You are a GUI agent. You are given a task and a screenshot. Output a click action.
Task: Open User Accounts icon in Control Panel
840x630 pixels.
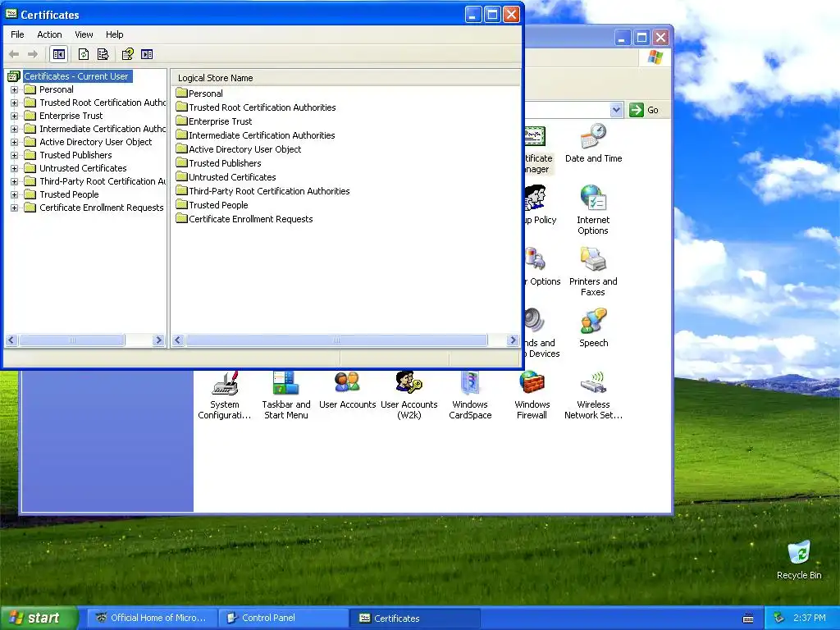347,390
